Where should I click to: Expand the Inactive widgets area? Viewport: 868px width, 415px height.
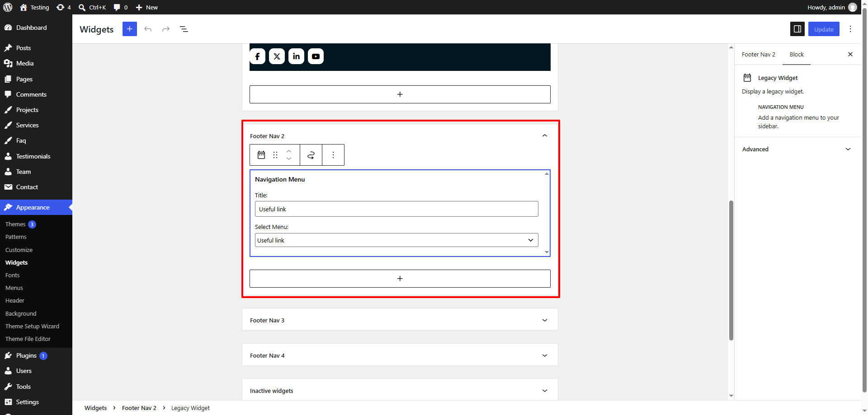400,391
